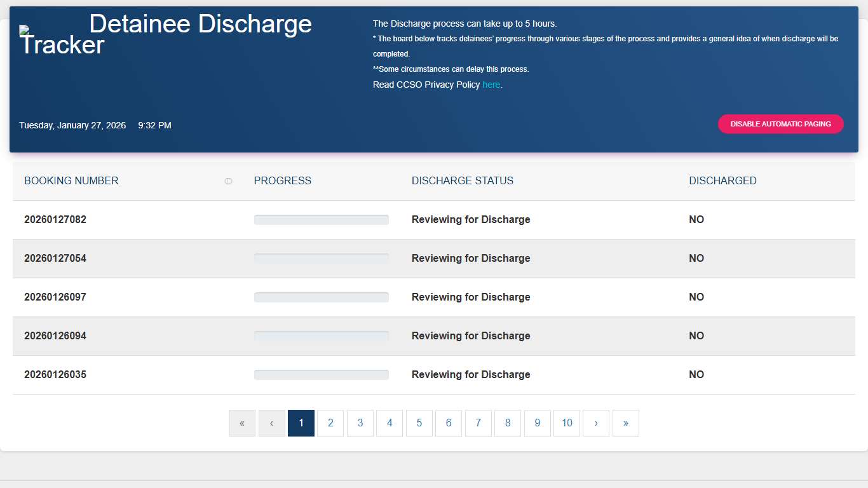Viewport: 868px width, 488px height.
Task: Advance to the next page with the › arrow
Action: (x=596, y=423)
